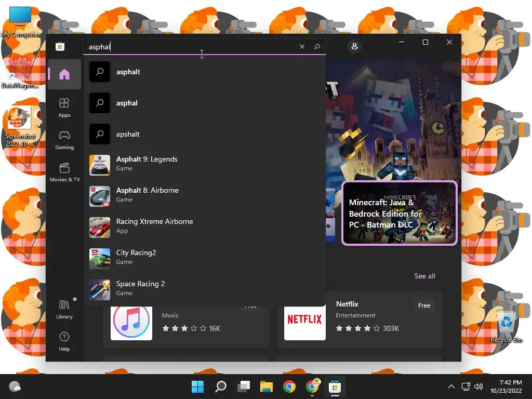
Task: Click the Free button on Netflix
Action: click(x=424, y=305)
